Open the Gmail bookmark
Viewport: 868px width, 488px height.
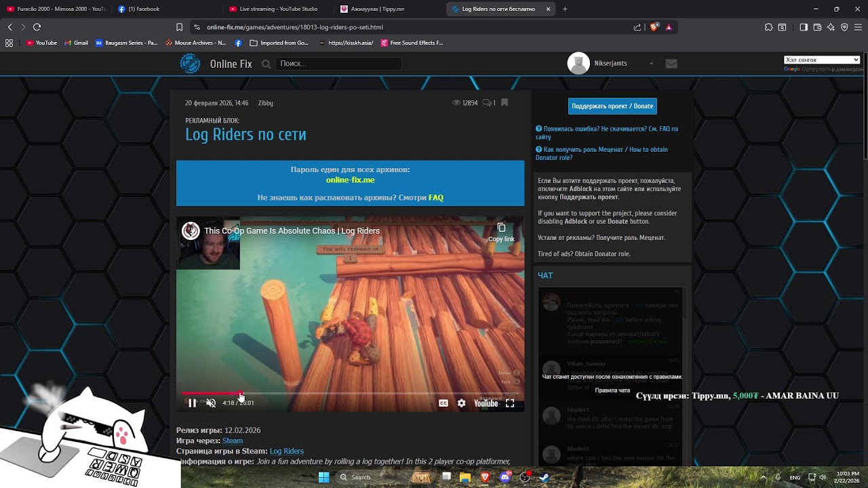76,43
